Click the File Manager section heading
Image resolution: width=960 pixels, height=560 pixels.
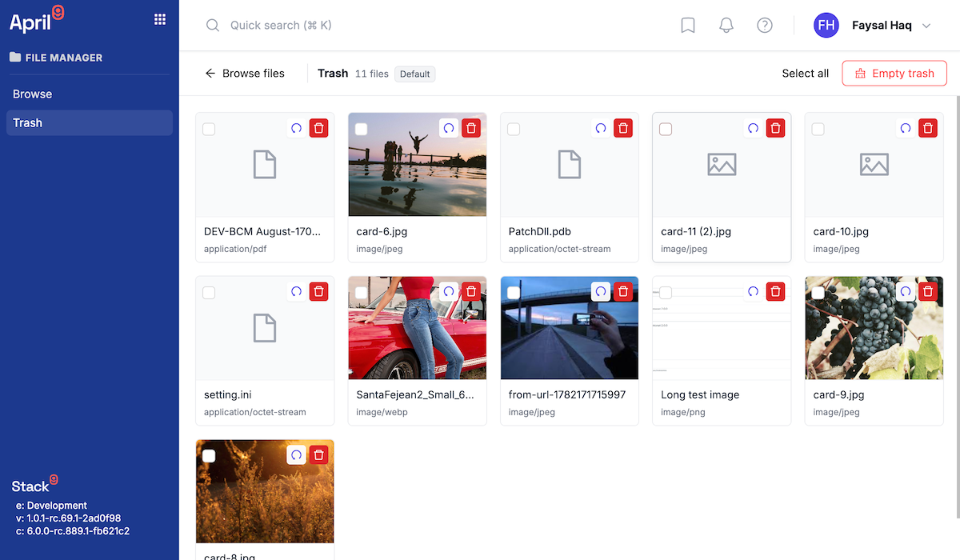(56, 58)
